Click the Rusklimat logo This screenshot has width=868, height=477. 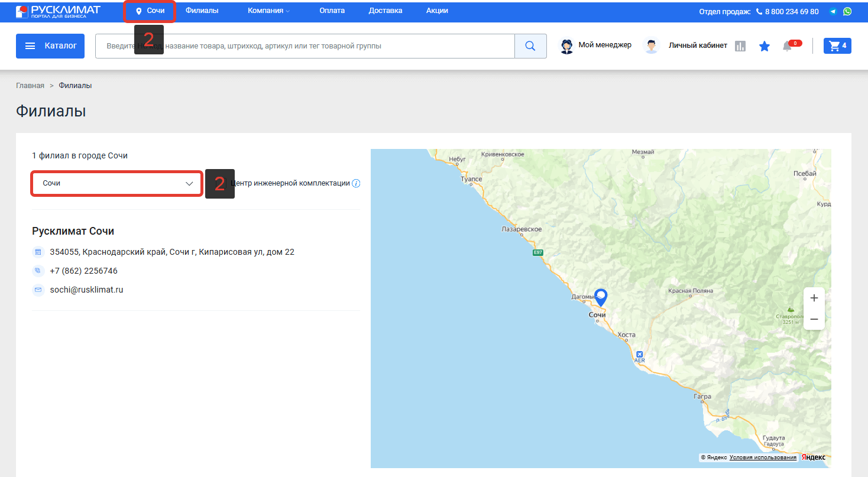click(x=58, y=11)
